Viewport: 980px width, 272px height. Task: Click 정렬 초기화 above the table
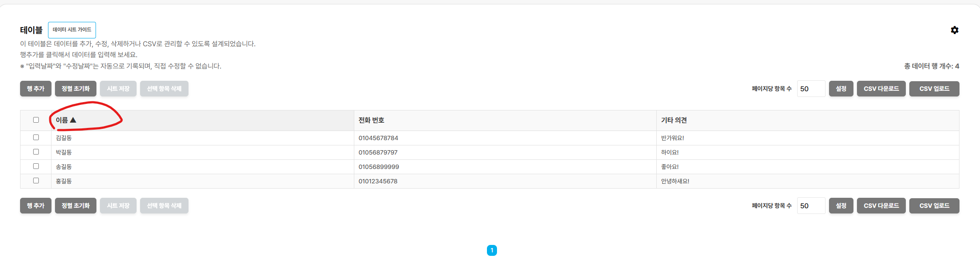click(x=75, y=89)
